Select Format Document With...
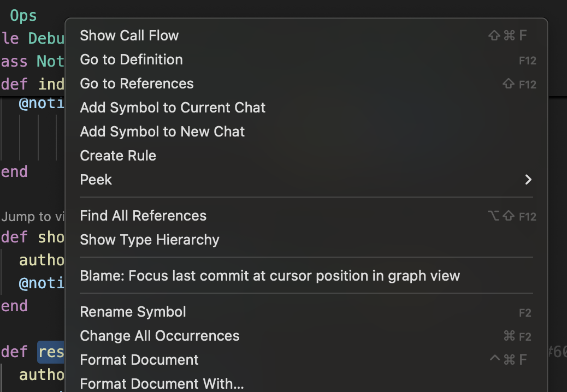The width and height of the screenshot is (567, 392). [x=306, y=384]
